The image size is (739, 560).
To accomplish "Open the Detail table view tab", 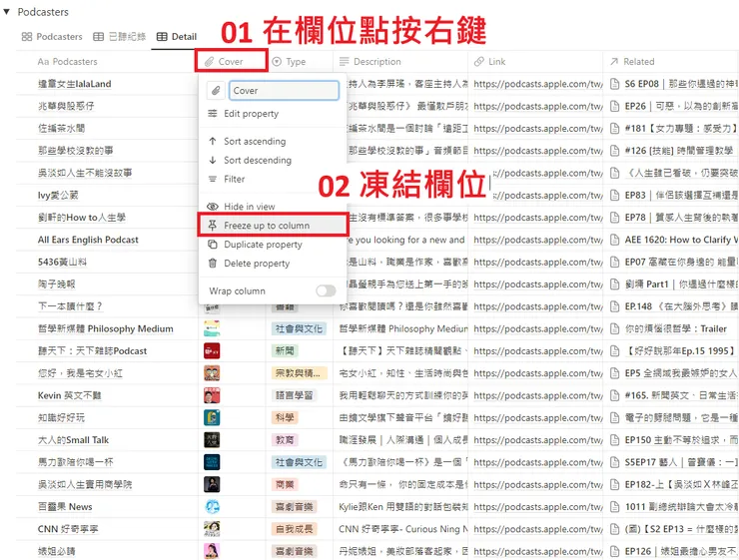I will (177, 37).
